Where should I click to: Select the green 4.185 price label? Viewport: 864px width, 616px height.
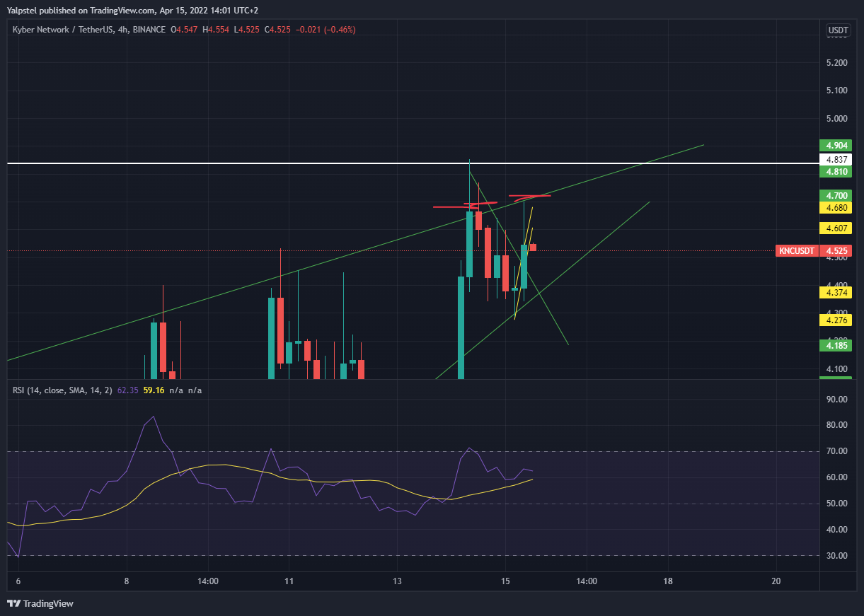(836, 346)
